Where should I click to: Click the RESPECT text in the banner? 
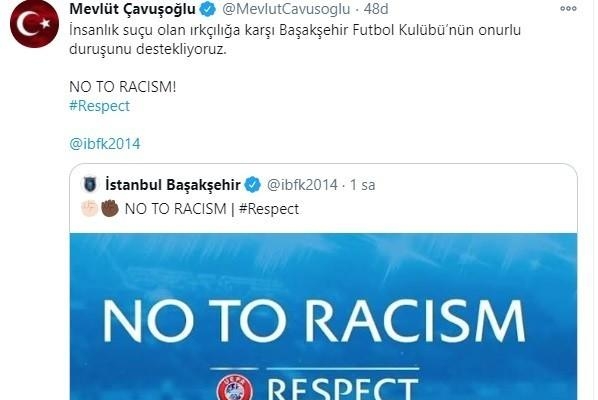pos(342,389)
